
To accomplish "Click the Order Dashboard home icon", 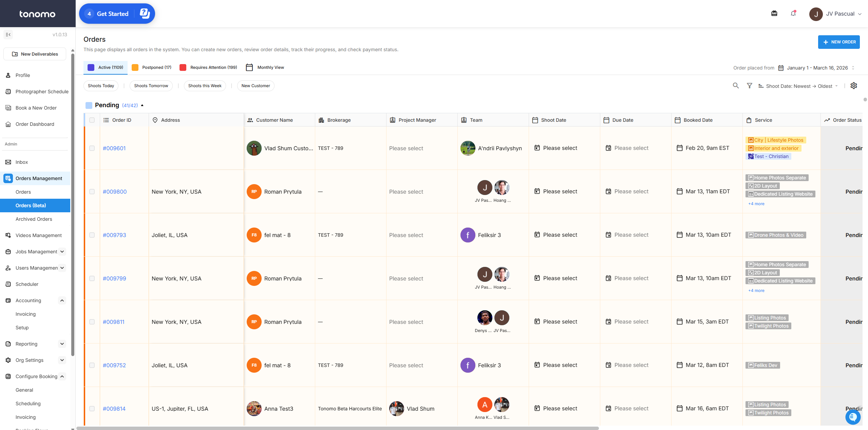I will pyautogui.click(x=8, y=124).
